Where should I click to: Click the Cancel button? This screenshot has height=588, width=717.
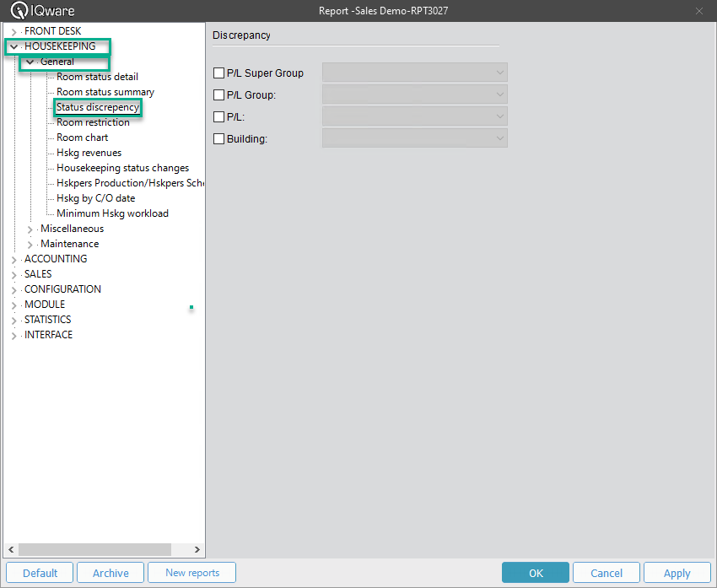(x=606, y=573)
